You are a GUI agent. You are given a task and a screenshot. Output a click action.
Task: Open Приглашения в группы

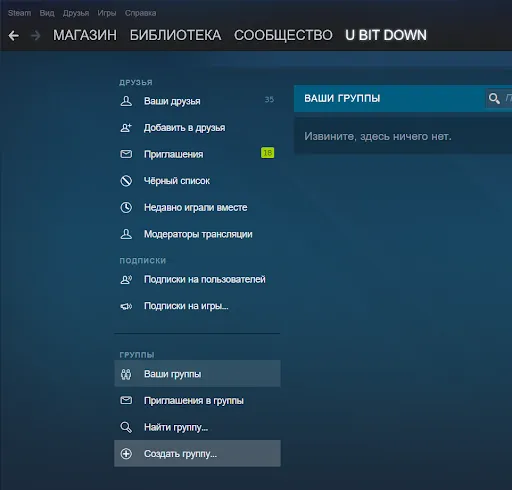[197, 400]
